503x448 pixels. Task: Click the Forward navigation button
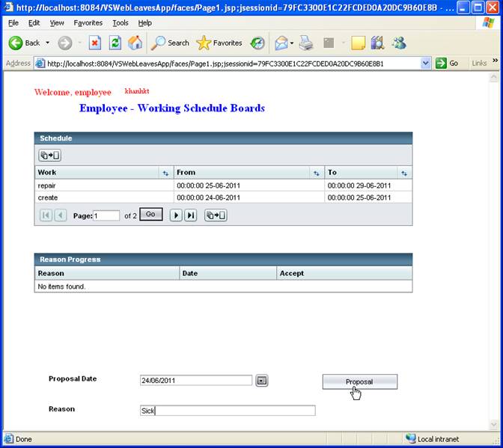coord(65,43)
